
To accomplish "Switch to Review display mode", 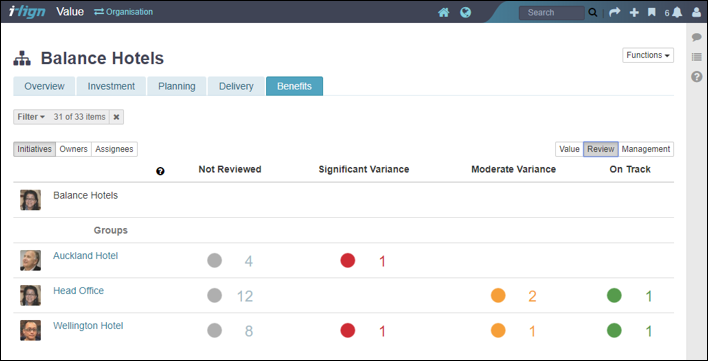I will click(x=601, y=149).
